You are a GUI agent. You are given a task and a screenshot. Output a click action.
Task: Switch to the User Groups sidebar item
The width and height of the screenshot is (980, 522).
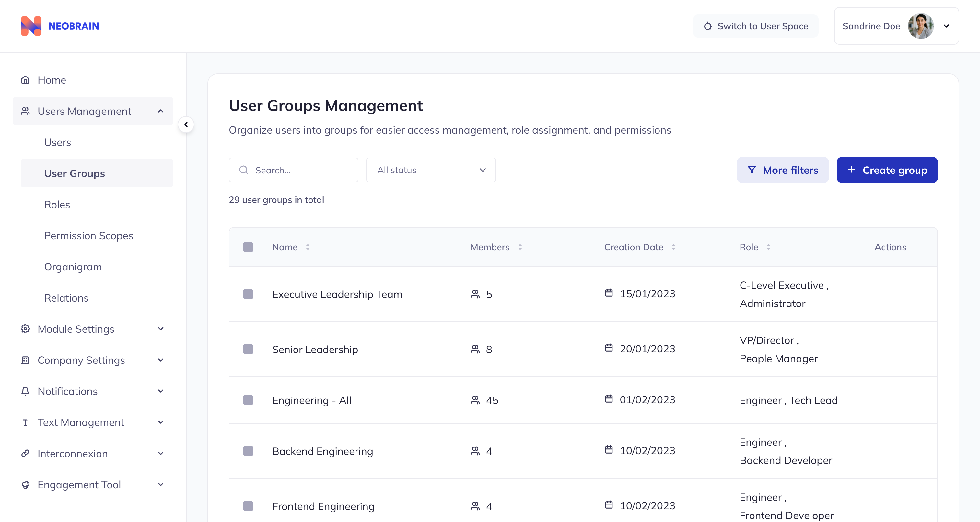tap(74, 173)
